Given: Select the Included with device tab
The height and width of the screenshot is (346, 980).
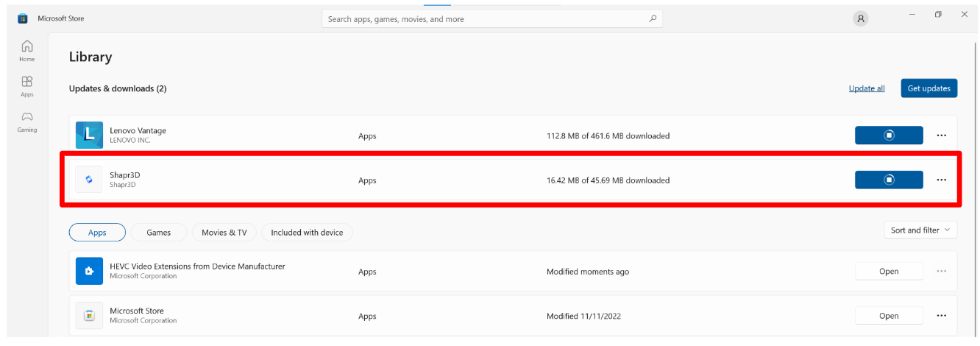Looking at the screenshot, I should pyautogui.click(x=307, y=233).
